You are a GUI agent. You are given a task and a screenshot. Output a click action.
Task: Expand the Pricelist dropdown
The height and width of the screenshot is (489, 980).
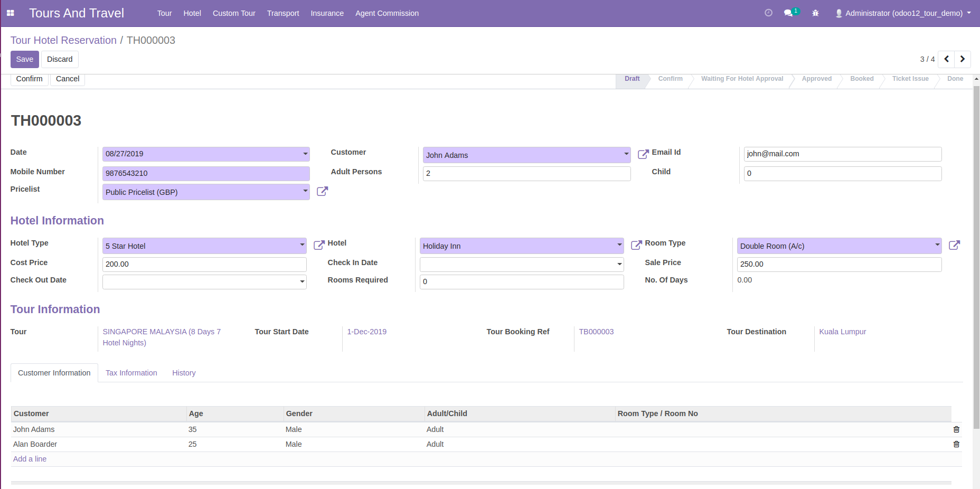pyautogui.click(x=305, y=191)
